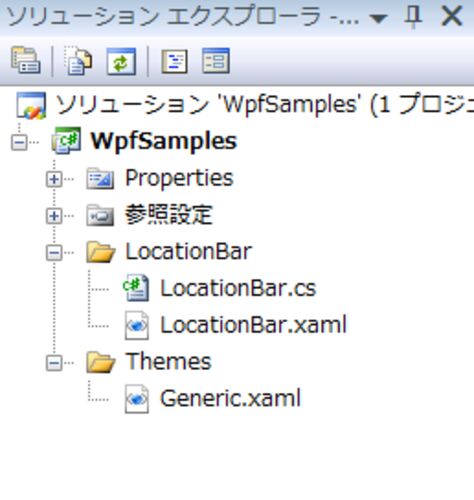474x500 pixels.
Task: Click the Properties folder icon
Action: (100, 178)
